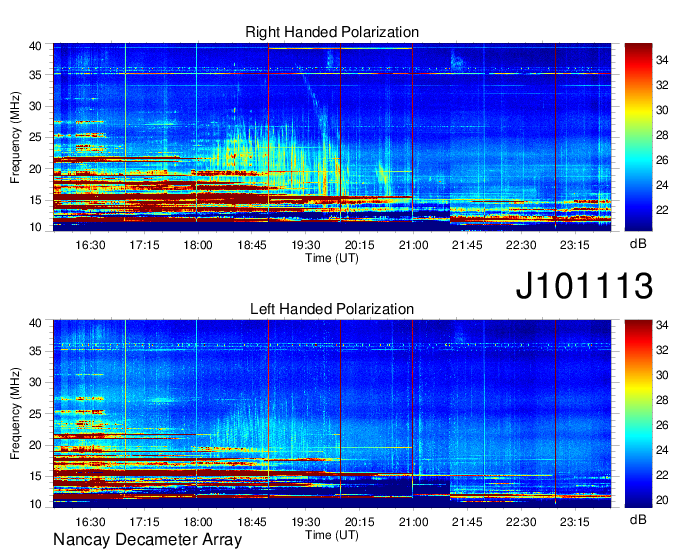Click the 18:45 tick on Left Handed plot

[252, 522]
